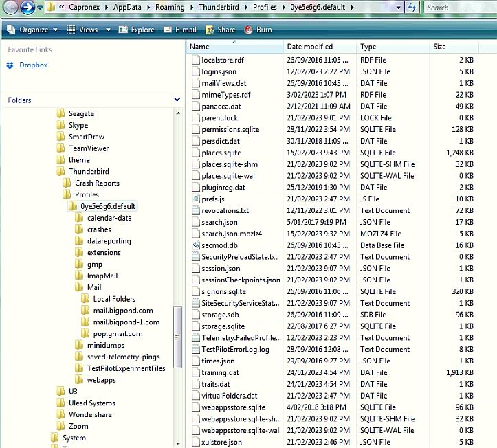Focus the Search box

coord(460,8)
